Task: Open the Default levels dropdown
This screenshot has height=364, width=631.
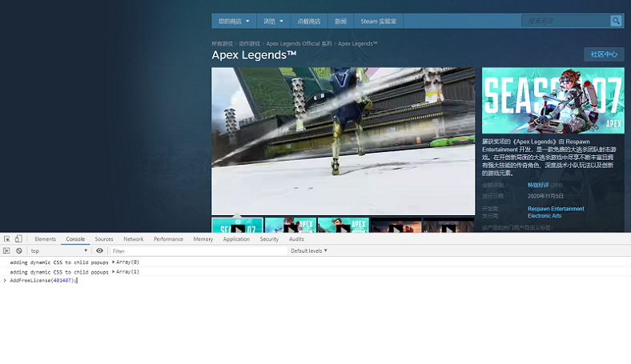Action: pos(308,250)
